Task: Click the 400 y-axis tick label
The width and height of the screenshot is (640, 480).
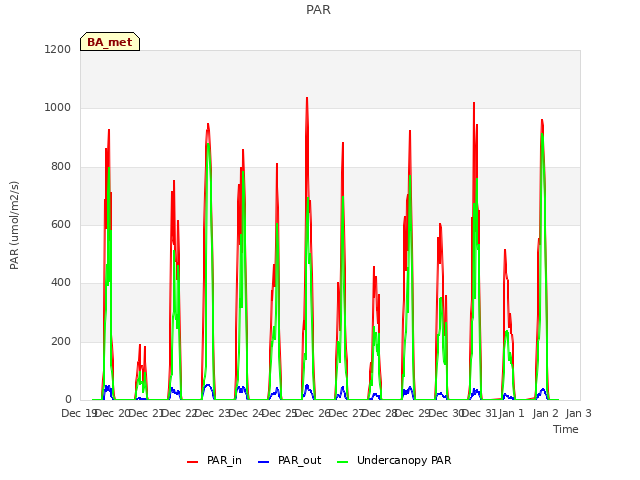Action: tap(61, 282)
